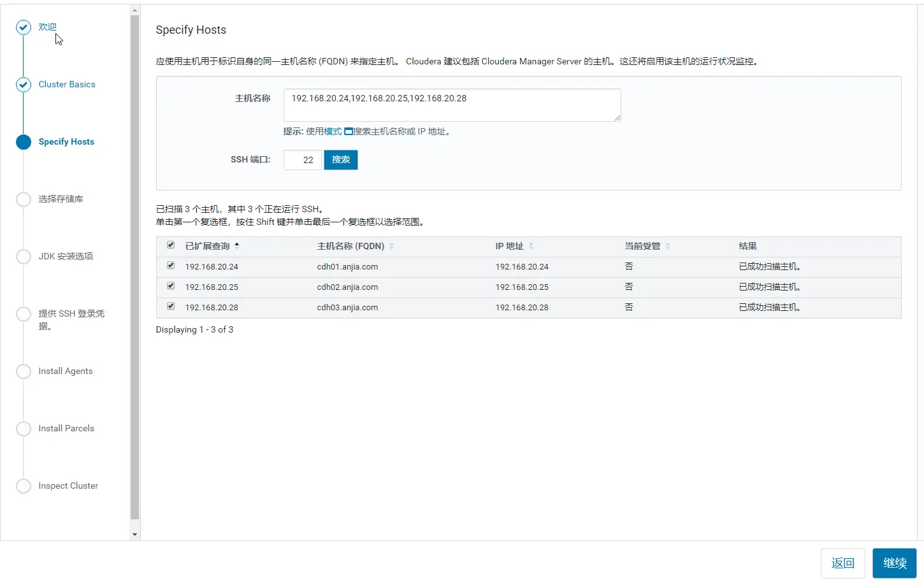Click the JDK 安装选项 step circle

point(24,257)
